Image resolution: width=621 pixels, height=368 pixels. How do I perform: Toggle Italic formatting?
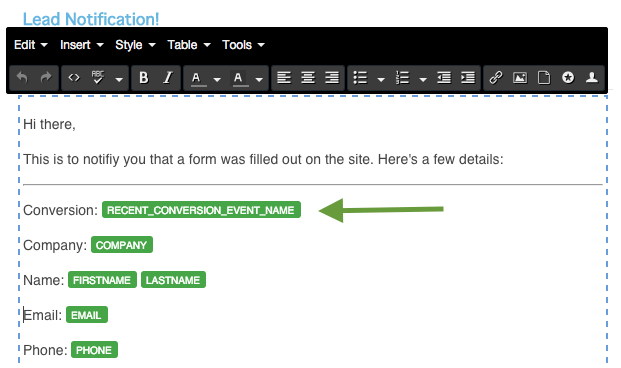click(168, 78)
